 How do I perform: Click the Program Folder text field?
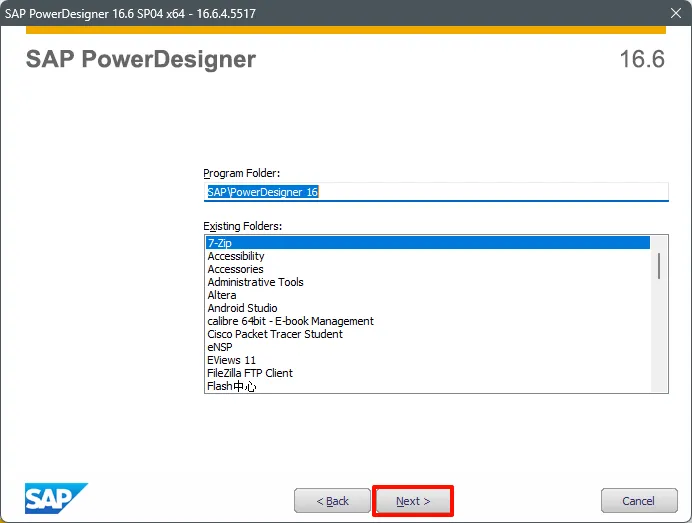(436, 192)
